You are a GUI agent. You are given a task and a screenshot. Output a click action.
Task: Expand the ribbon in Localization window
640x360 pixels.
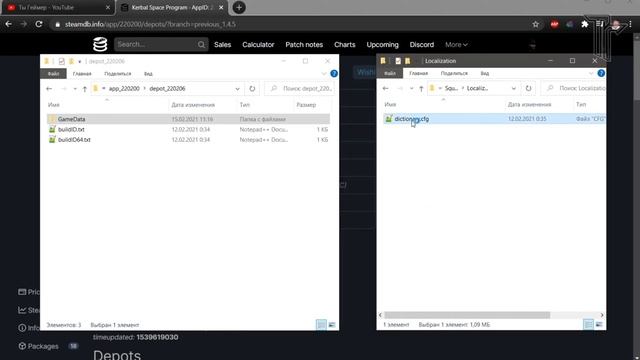591,73
